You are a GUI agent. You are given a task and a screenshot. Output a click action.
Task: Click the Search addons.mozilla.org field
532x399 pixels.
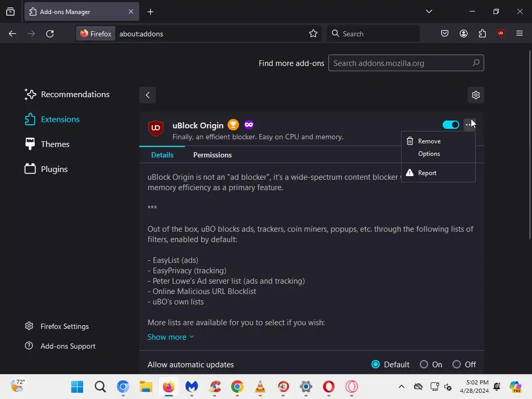pos(406,63)
